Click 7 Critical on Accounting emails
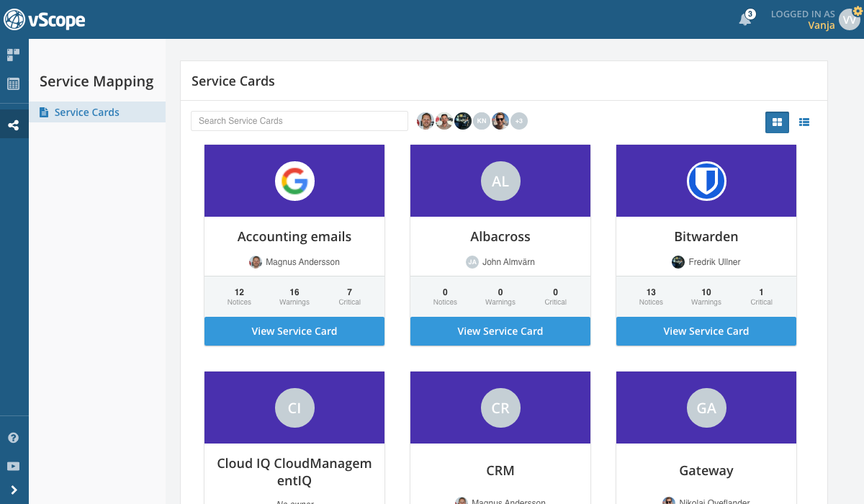 (x=349, y=297)
